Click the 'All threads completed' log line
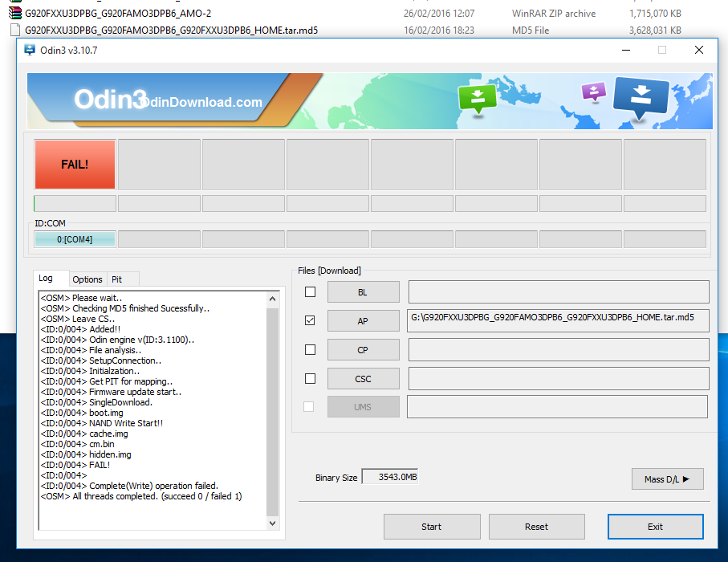 tap(141, 496)
